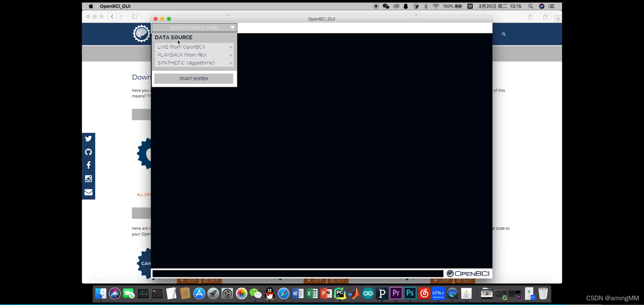The width and height of the screenshot is (644, 305).
Task: Open Premiere Pro from the Dock
Action: pyautogui.click(x=396, y=293)
